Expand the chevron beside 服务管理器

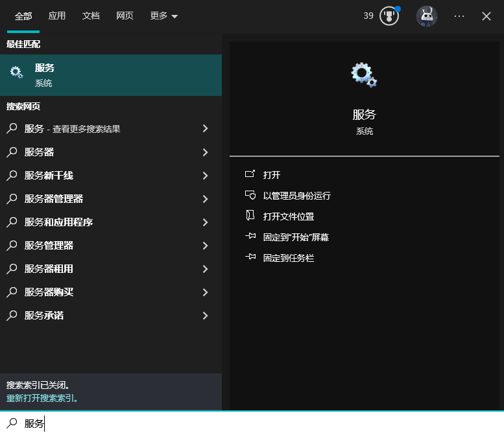(205, 246)
